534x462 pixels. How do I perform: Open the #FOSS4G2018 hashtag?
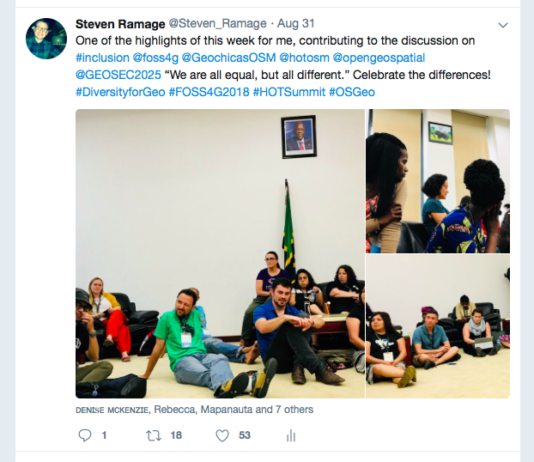pos(209,92)
